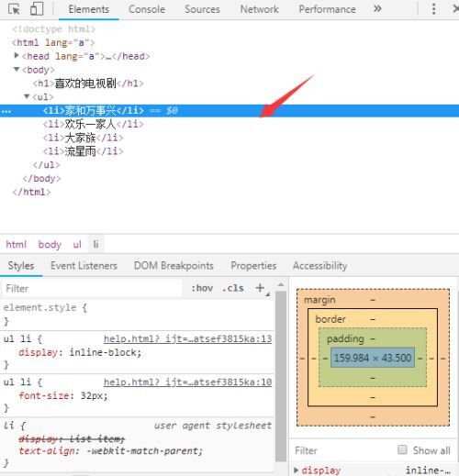This screenshot has width=459, height=476.
Task: Select li in the breadcrumb bar
Action: [x=95, y=244]
